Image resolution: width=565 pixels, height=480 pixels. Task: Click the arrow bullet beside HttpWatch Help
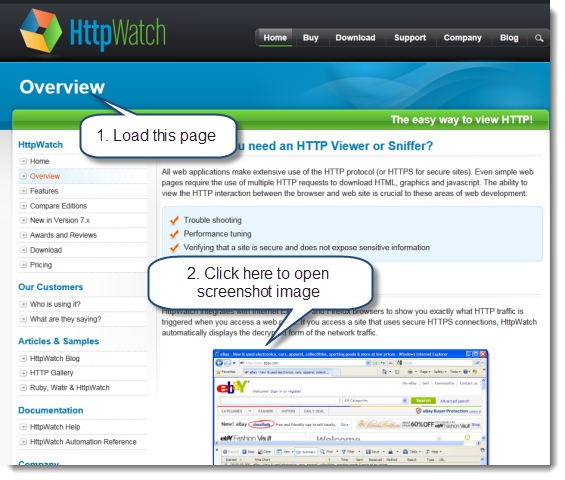pos(23,427)
